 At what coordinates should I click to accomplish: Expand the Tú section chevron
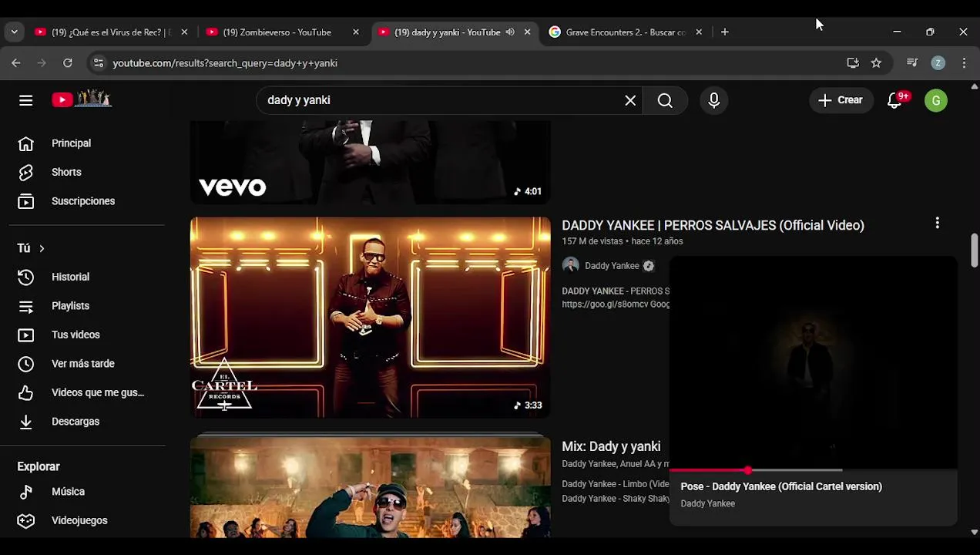click(42, 248)
